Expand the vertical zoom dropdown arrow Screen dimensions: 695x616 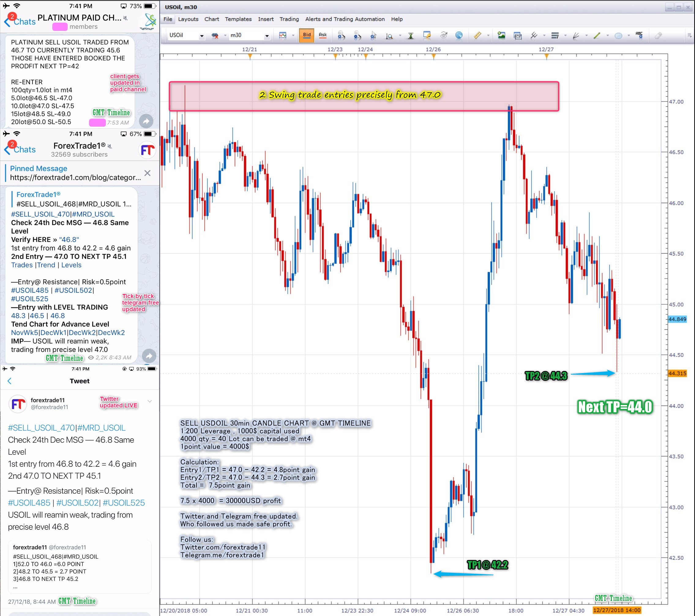[x=400, y=35]
